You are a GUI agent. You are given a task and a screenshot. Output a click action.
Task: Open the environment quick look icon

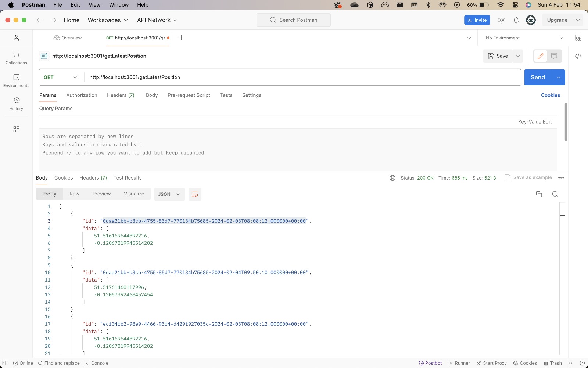coord(578,38)
